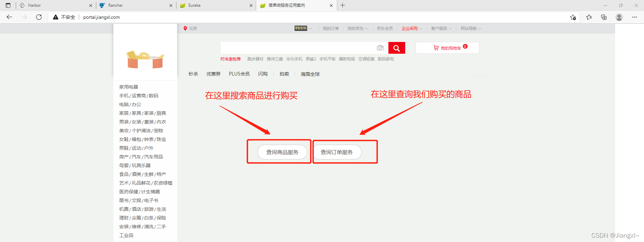Switch to the Harbor tab
The height and width of the screenshot is (242, 644).
coord(55,5)
